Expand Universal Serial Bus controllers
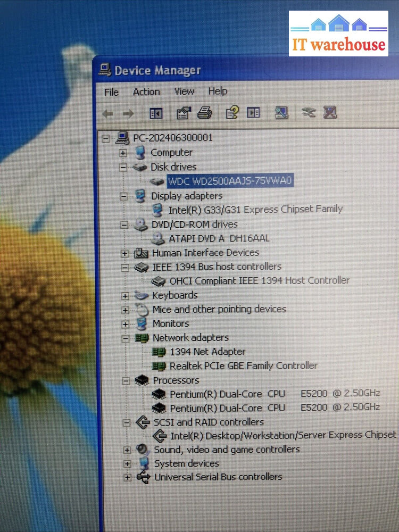This screenshot has width=399, height=532. [127, 478]
